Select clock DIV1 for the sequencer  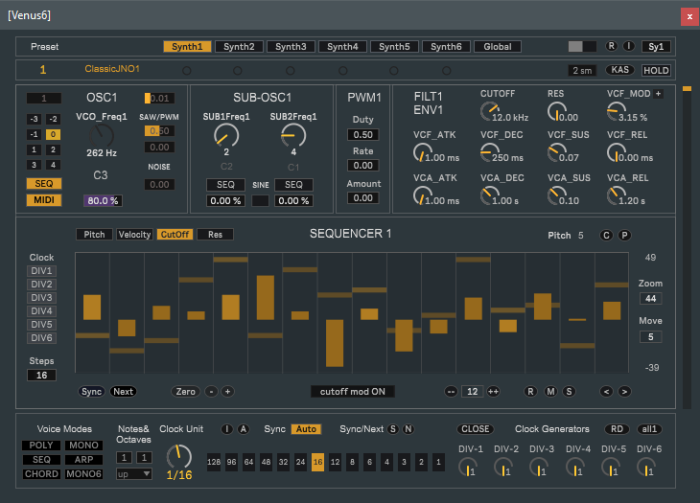tap(42, 271)
